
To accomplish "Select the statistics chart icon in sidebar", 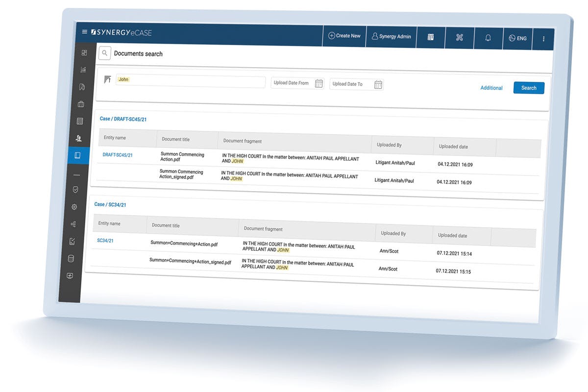I will 83,70.
